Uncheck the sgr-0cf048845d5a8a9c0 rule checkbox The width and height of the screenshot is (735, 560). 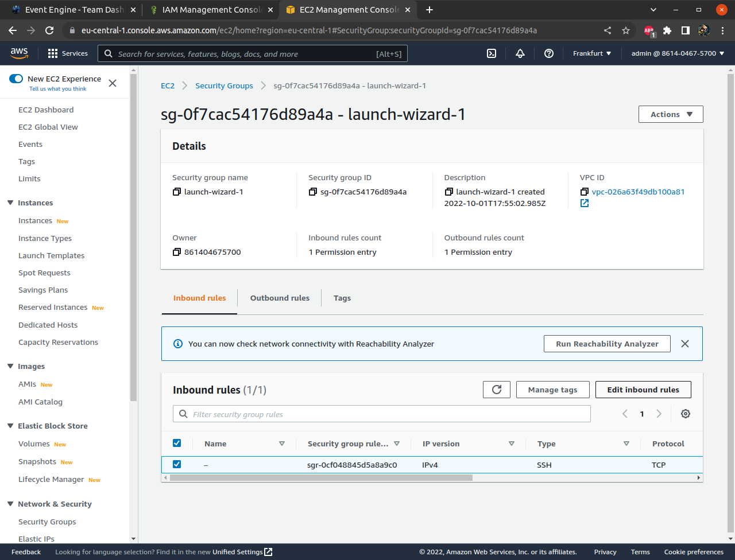(177, 464)
